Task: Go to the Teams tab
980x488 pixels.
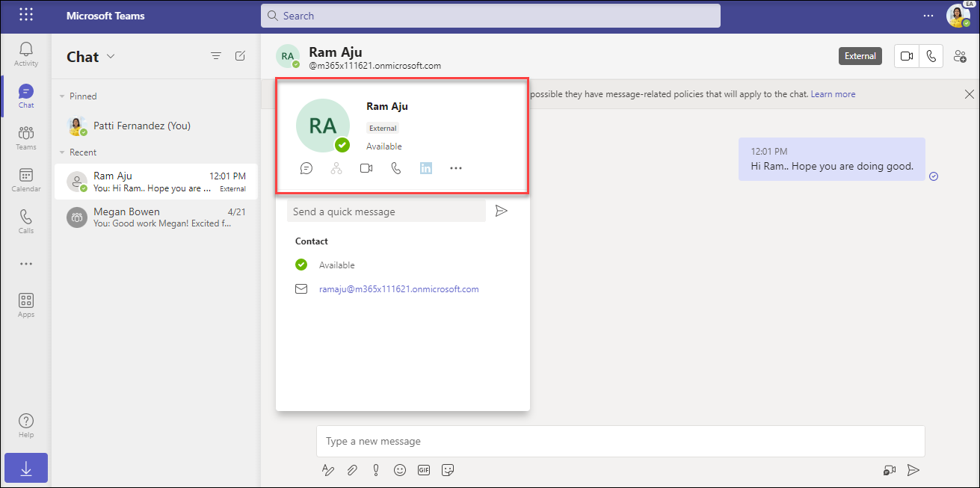Action: pyautogui.click(x=26, y=138)
